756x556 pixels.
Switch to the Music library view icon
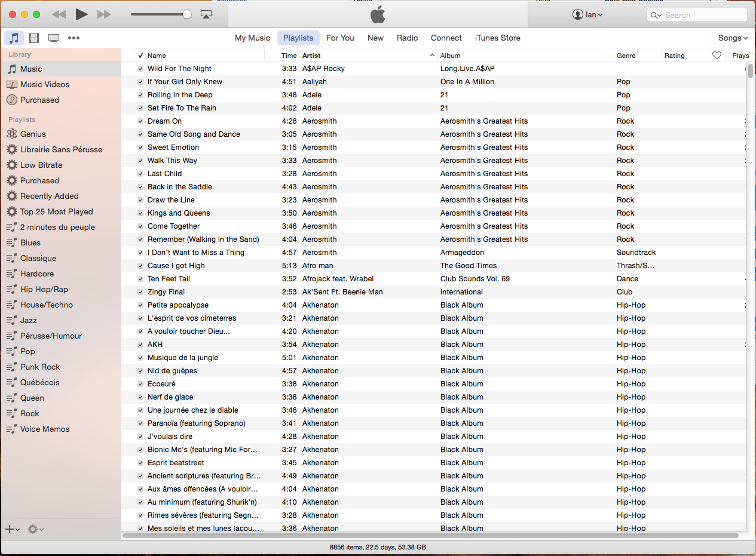(14, 38)
